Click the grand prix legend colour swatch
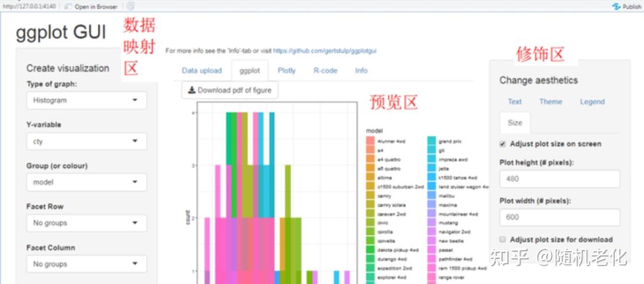This screenshot has height=284, width=644. point(431,141)
